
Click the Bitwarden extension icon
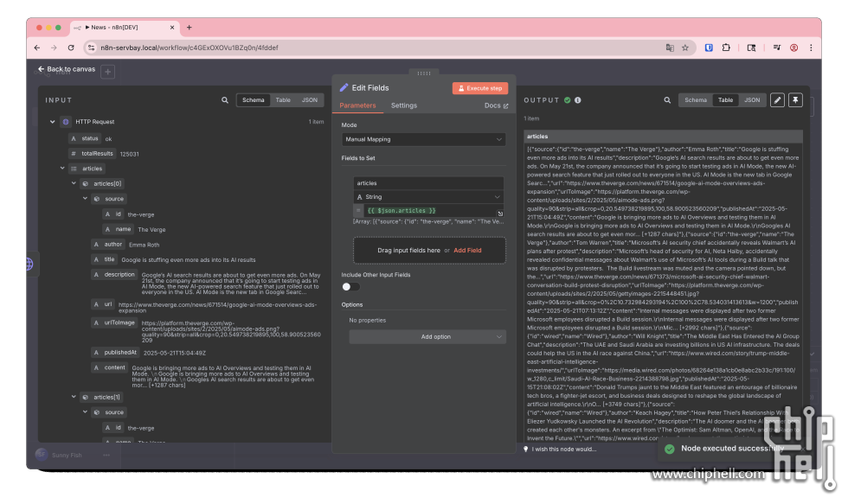tap(709, 48)
